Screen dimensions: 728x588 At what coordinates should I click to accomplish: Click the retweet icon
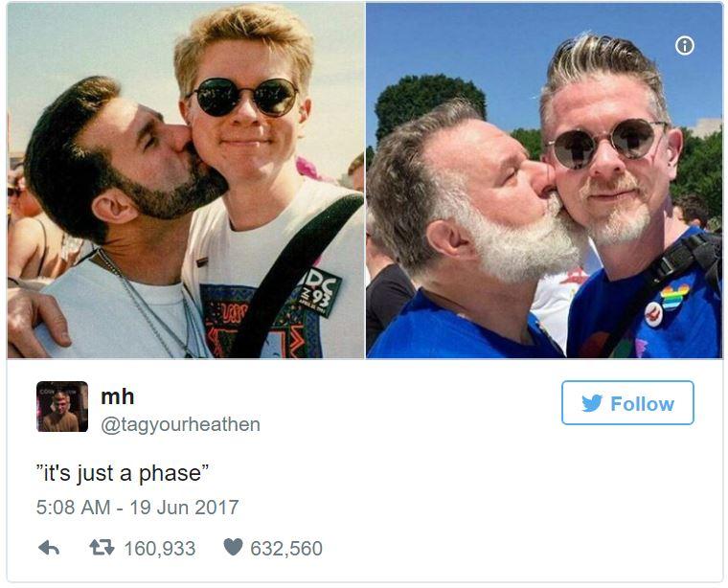click(102, 548)
